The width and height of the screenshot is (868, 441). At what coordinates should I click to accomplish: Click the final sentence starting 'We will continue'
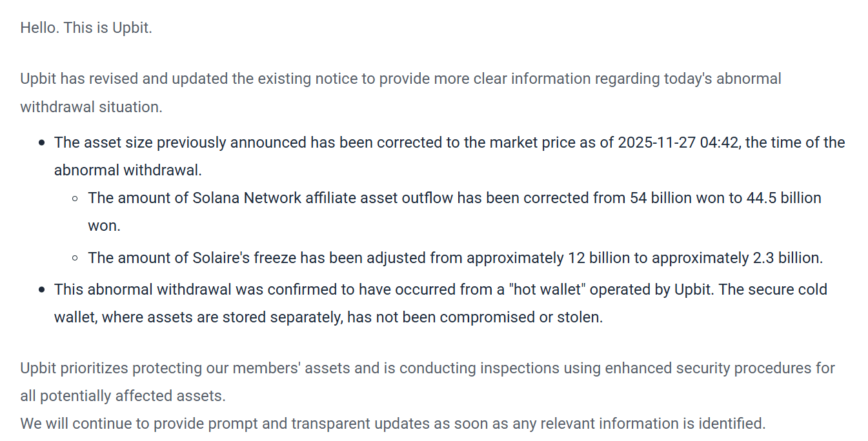pos(392,424)
